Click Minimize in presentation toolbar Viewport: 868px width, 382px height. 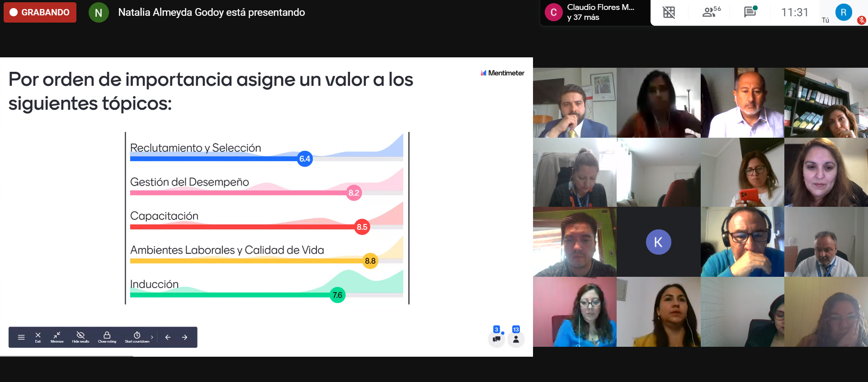point(57,337)
